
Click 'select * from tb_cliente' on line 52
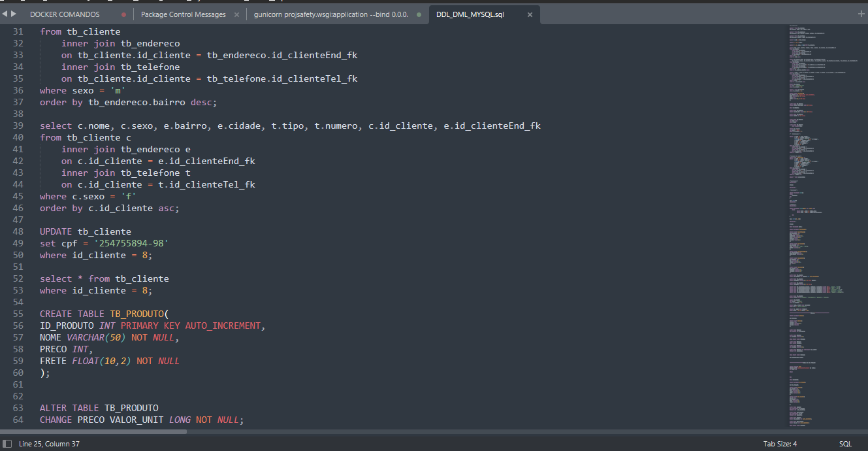coord(104,279)
